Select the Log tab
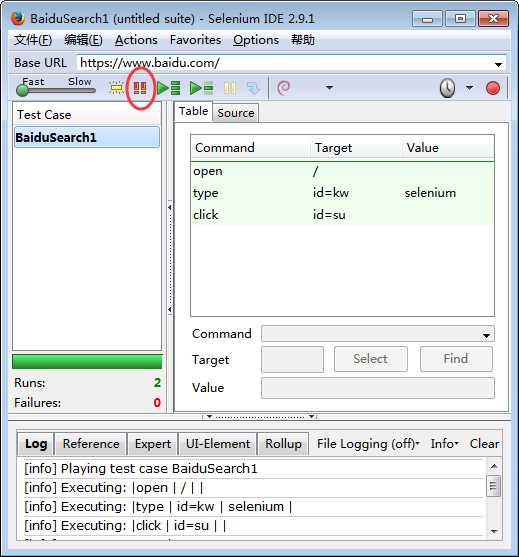The width and height of the screenshot is (519, 557). tap(36, 444)
